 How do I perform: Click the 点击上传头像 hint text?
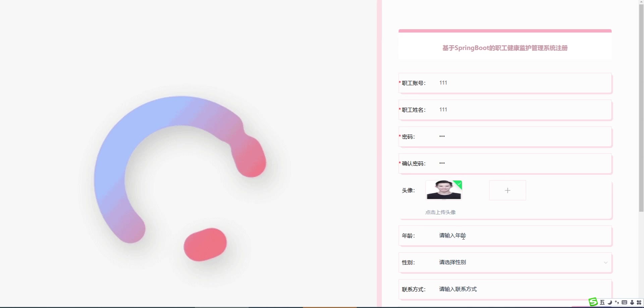coord(440,212)
